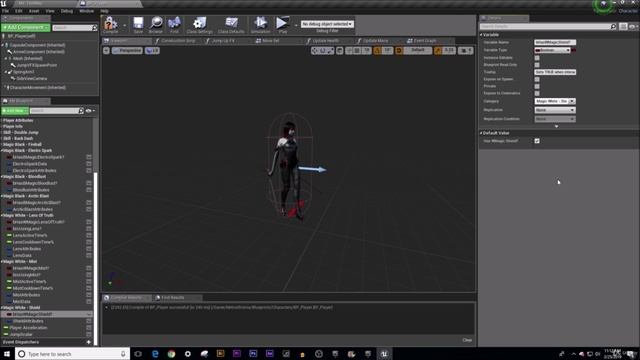Add Event Dispatcher plus icon

(x=89, y=342)
